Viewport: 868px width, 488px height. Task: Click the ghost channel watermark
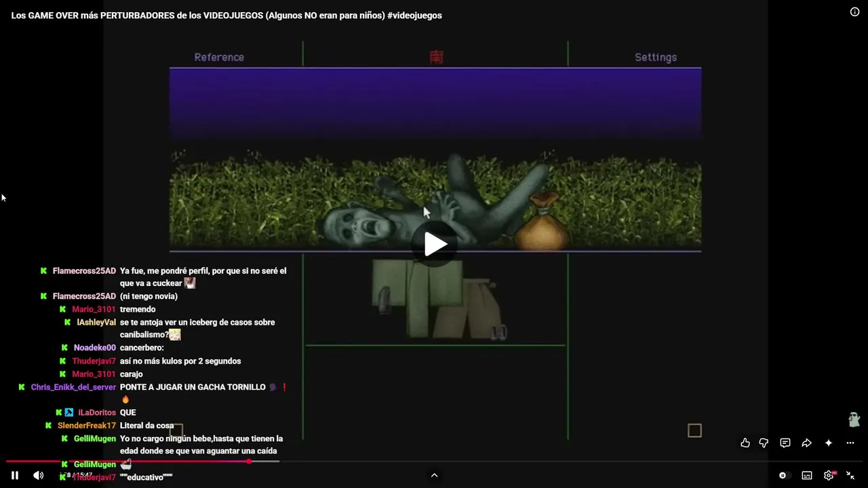click(x=854, y=420)
